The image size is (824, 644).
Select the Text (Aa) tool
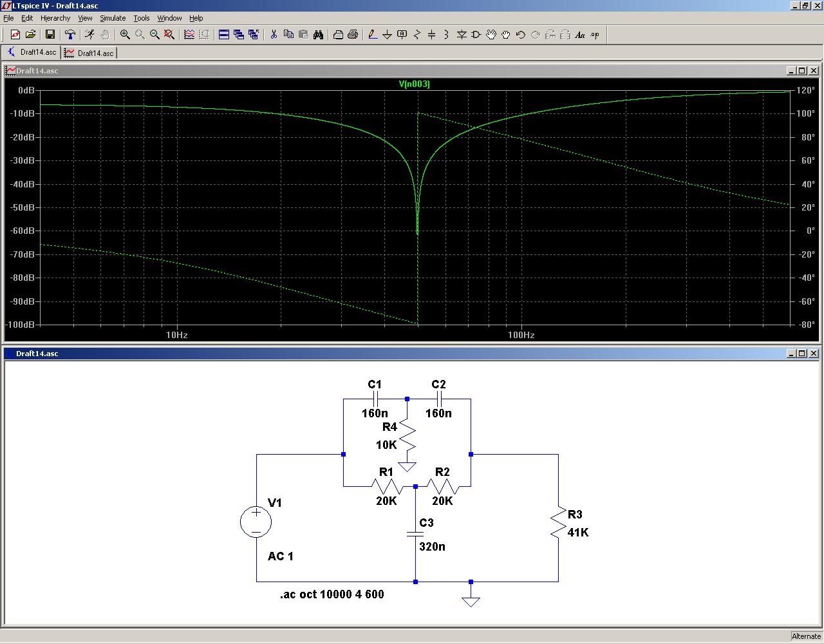coord(580,35)
